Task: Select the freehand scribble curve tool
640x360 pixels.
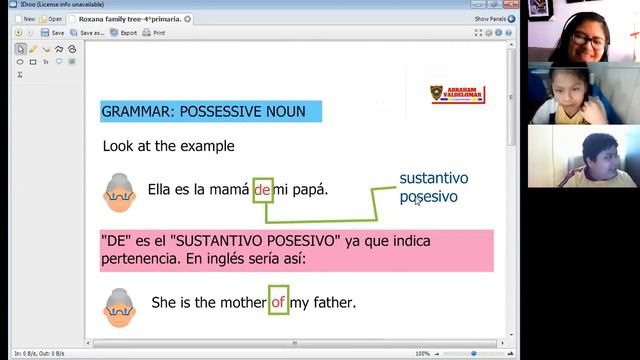Action: pos(72,49)
